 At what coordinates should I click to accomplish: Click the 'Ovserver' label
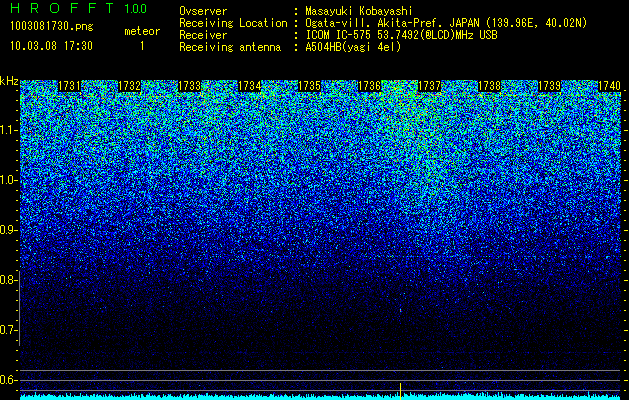coord(203,11)
